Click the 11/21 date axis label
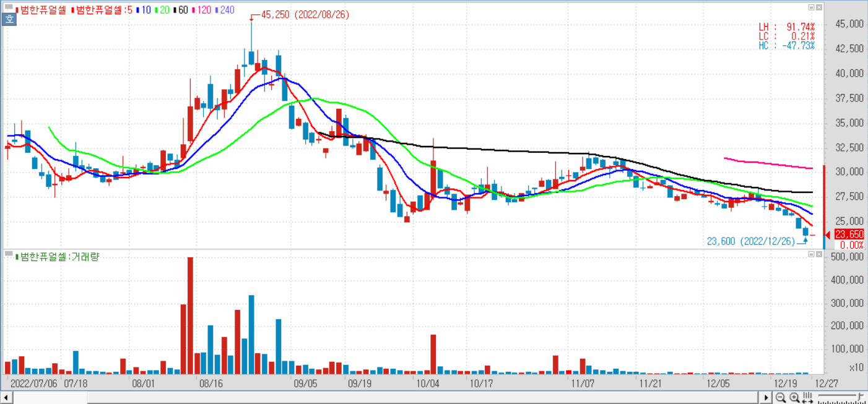Viewport: 868px width, 404px height. (651, 384)
